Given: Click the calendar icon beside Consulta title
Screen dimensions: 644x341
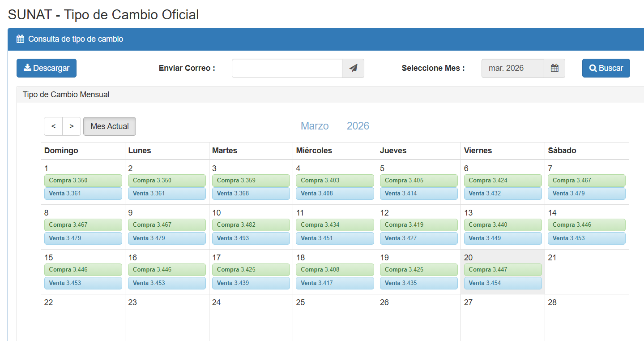Looking at the screenshot, I should point(20,39).
